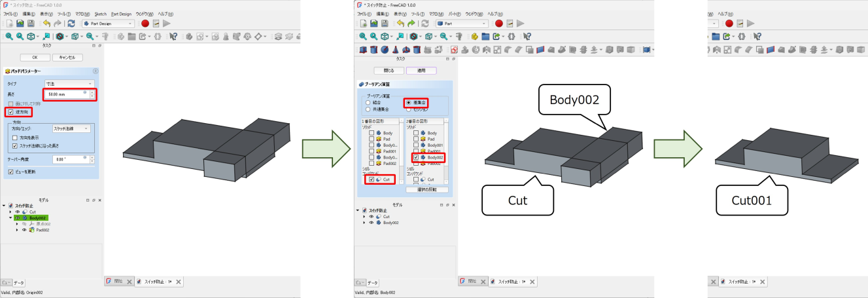Click the What's This help cursor icon in left window
This screenshot has width=868, height=298.
[173, 37]
